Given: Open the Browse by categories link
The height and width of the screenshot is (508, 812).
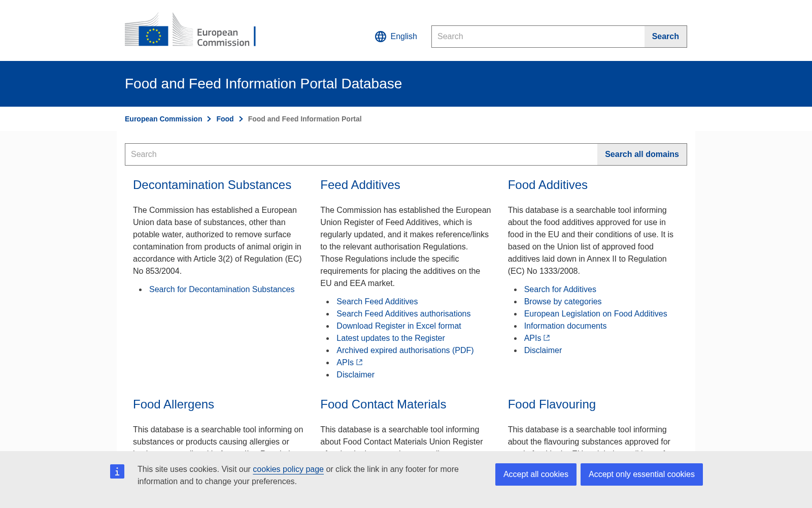Looking at the screenshot, I should [x=563, y=302].
